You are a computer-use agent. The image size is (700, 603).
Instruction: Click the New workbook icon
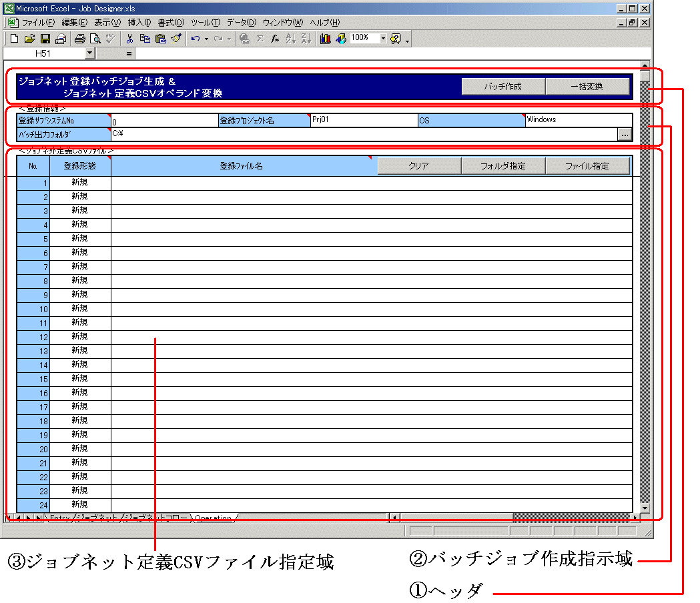click(15, 39)
